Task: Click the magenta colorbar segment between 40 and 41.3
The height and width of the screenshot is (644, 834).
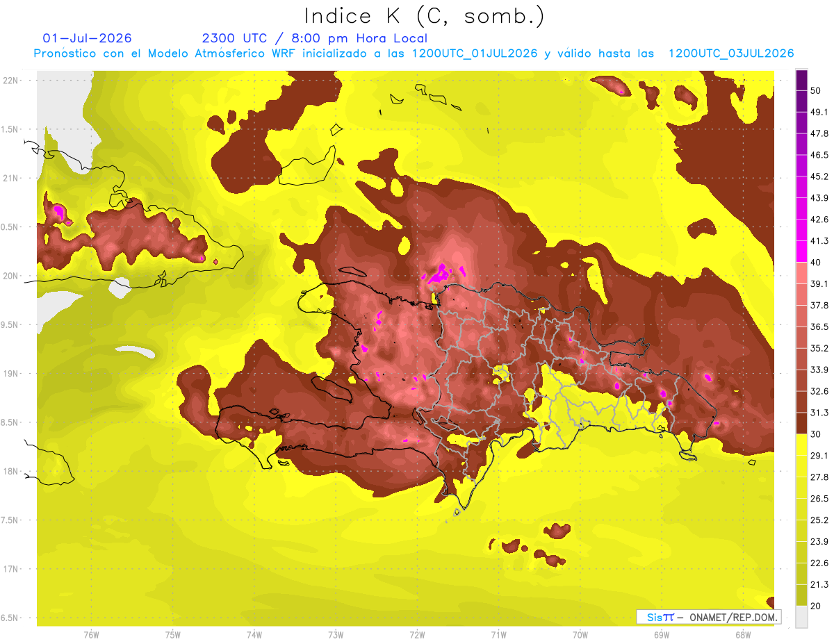Action: (801, 251)
